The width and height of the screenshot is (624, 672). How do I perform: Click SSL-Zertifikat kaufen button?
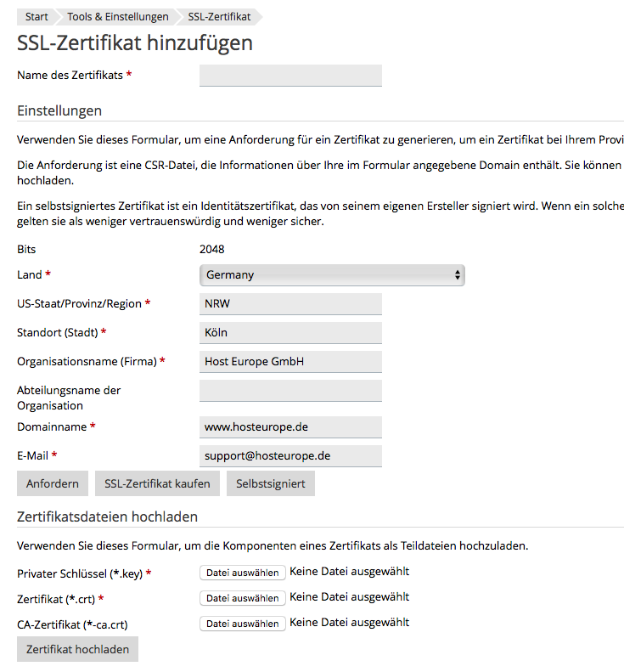(157, 483)
